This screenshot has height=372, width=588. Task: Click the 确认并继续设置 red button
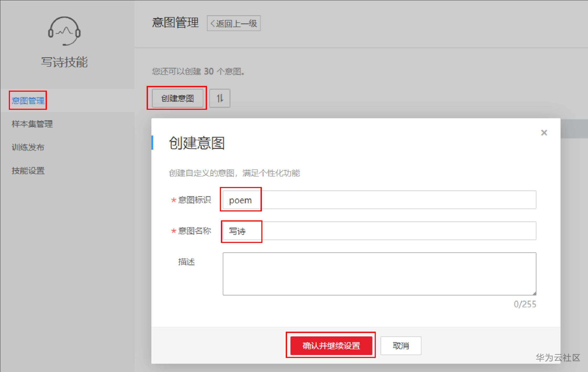(331, 345)
